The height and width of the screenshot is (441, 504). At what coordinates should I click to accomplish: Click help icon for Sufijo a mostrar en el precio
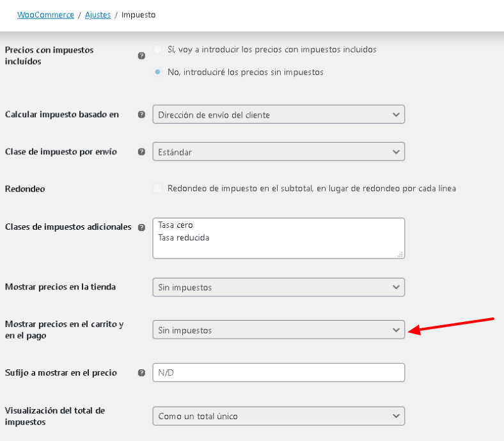coord(141,373)
